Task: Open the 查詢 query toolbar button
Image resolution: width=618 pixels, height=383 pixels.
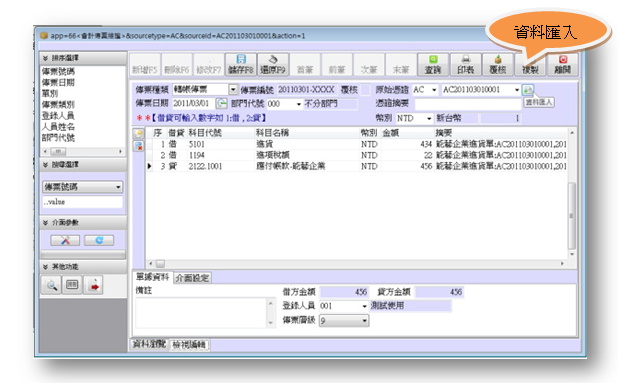Action: (433, 65)
